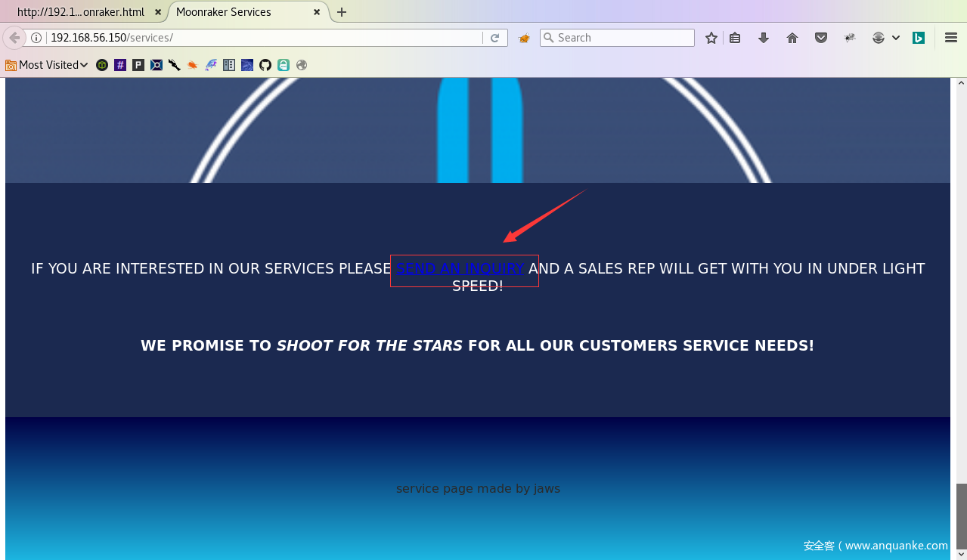This screenshot has height=560, width=967.
Task: Open dropdown arrow next to proxy icon
Action: pyautogui.click(x=896, y=38)
